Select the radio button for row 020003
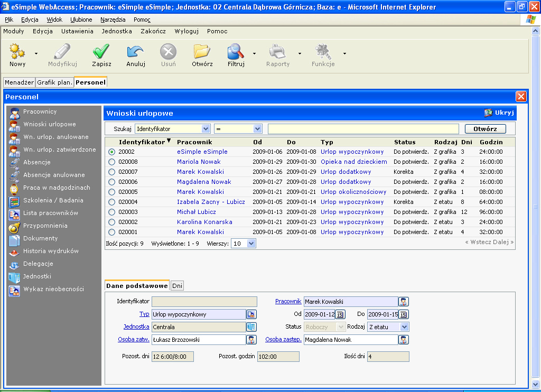This screenshot has width=541, height=392. 111,212
